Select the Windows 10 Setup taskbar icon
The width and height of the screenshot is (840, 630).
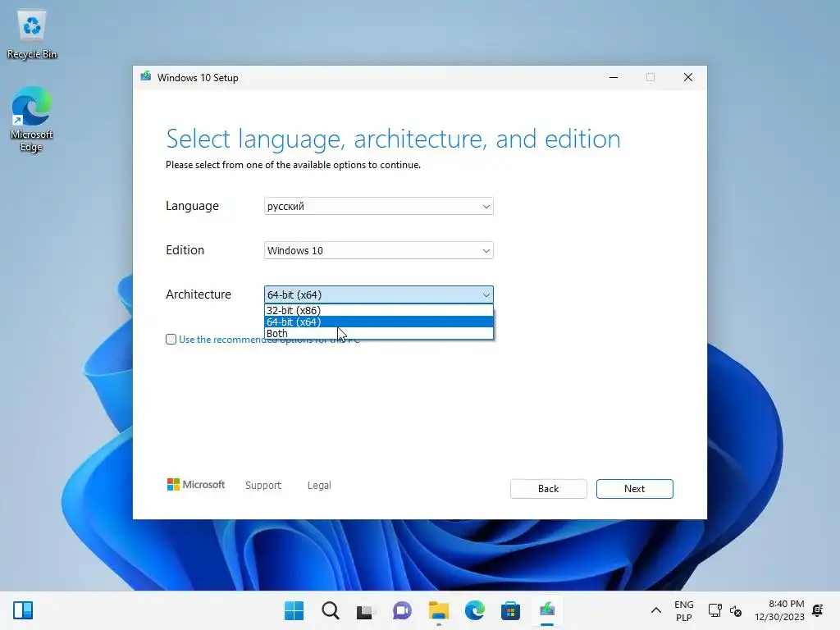(547, 610)
